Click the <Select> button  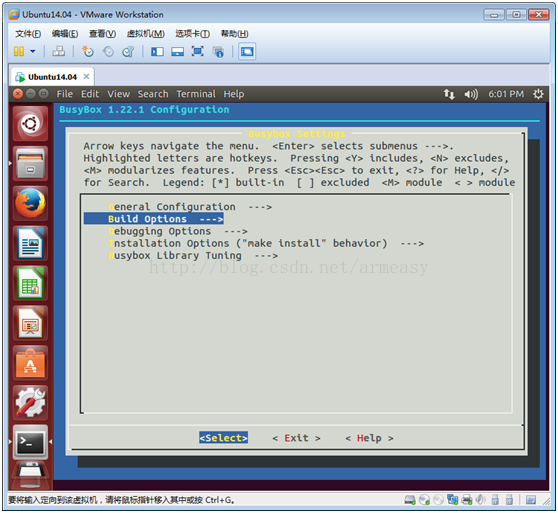223,438
